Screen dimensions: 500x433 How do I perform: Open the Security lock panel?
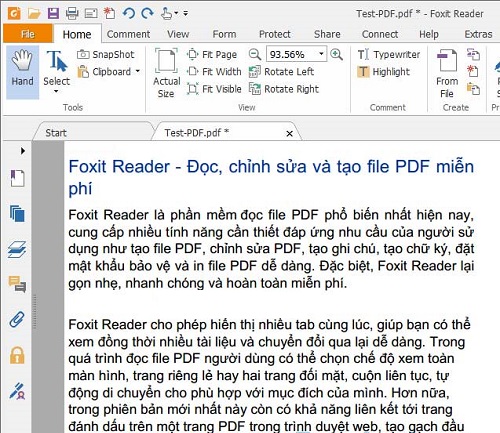point(17,355)
